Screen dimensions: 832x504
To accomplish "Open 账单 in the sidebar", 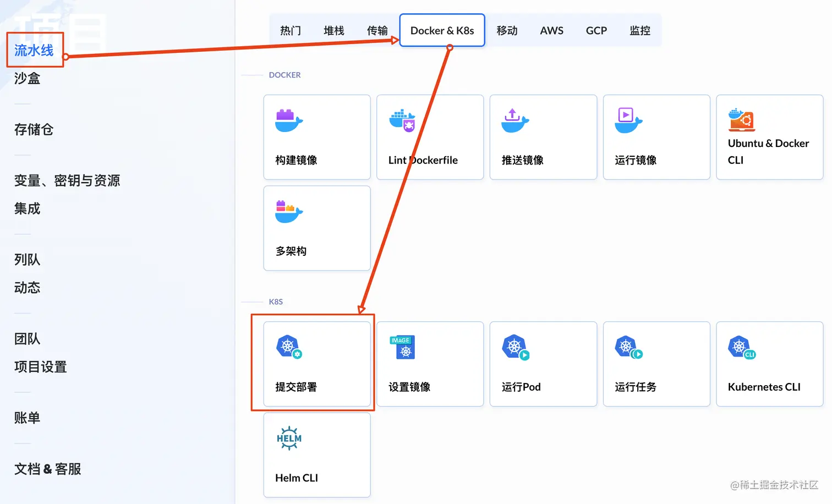I will click(28, 418).
